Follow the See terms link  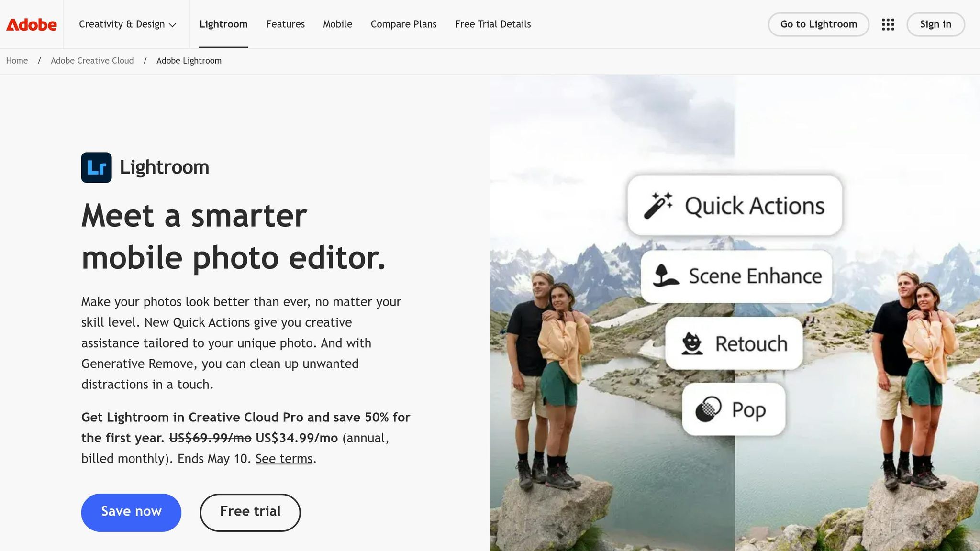pos(284,459)
